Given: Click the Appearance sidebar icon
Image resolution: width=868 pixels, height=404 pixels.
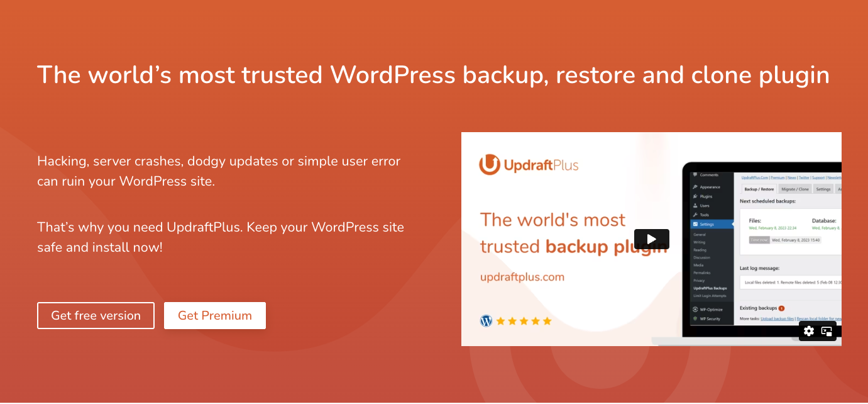Looking at the screenshot, I should click(x=695, y=187).
